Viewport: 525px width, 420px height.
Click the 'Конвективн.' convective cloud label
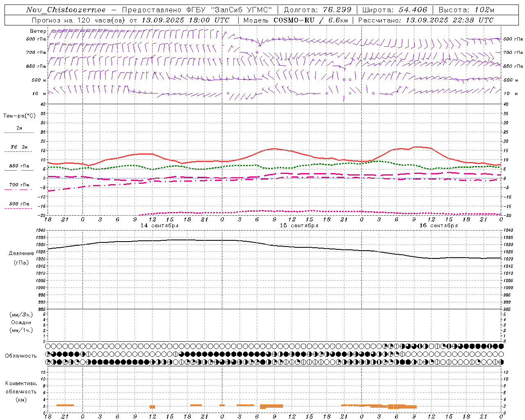21,383
